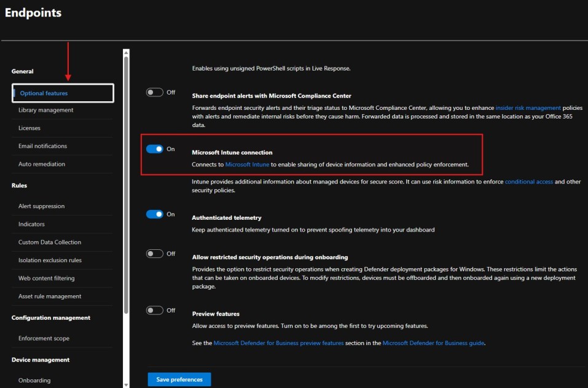The width and height of the screenshot is (588, 388).
Task: Click the unsigned PowerShell scripts description text
Action: 271,69
